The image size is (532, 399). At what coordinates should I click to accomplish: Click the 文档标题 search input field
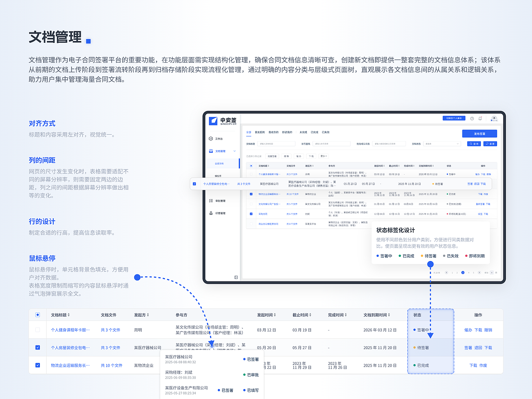[x=276, y=144]
